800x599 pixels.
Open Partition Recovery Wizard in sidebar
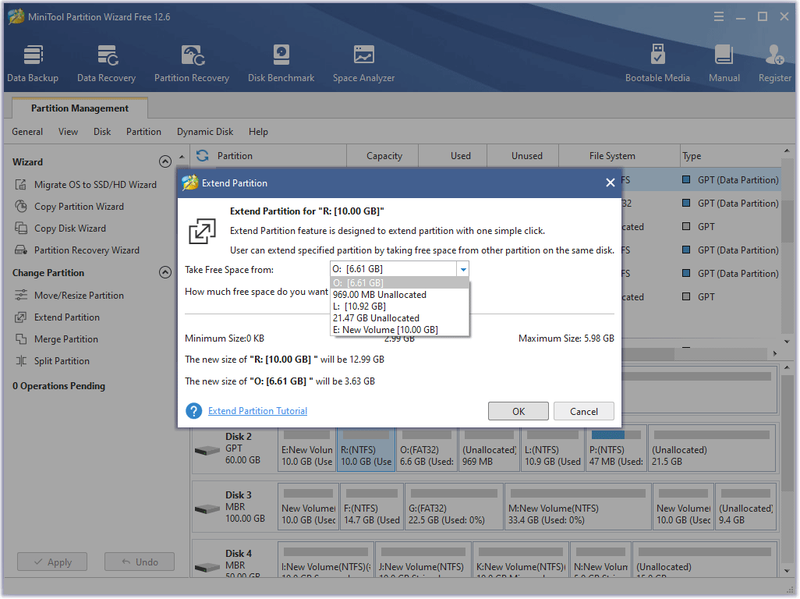coord(77,251)
